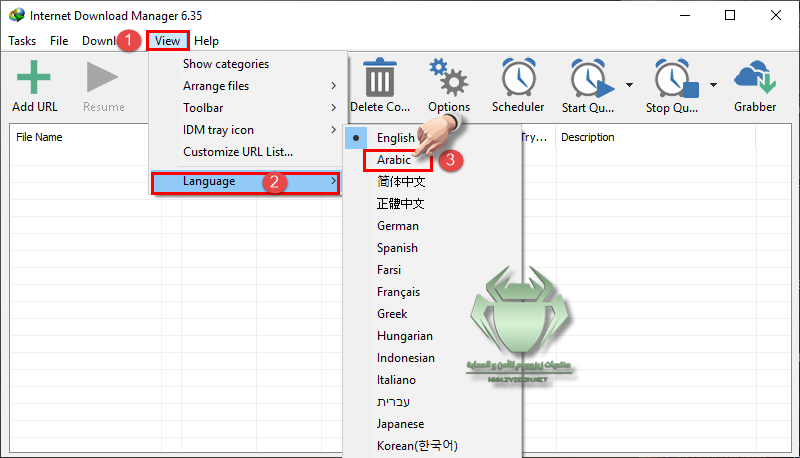Open the Scheduler clock icon
Screen dimensions: 800x458
[x=518, y=77]
